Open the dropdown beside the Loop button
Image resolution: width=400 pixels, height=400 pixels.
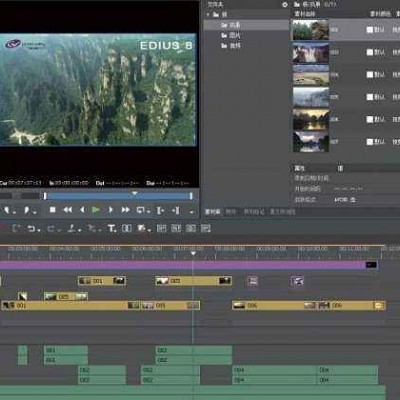(x=148, y=211)
